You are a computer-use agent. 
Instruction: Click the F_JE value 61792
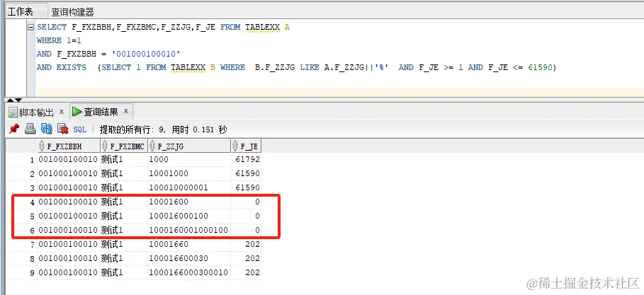pyautogui.click(x=246, y=159)
